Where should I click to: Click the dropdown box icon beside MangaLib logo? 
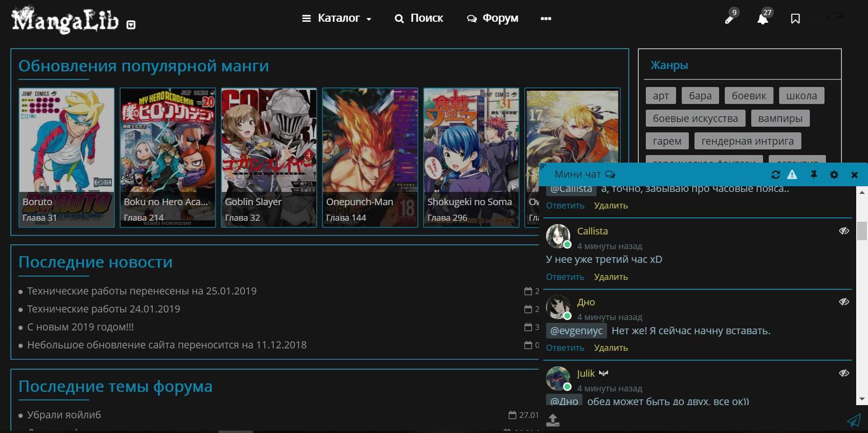pyautogui.click(x=131, y=25)
